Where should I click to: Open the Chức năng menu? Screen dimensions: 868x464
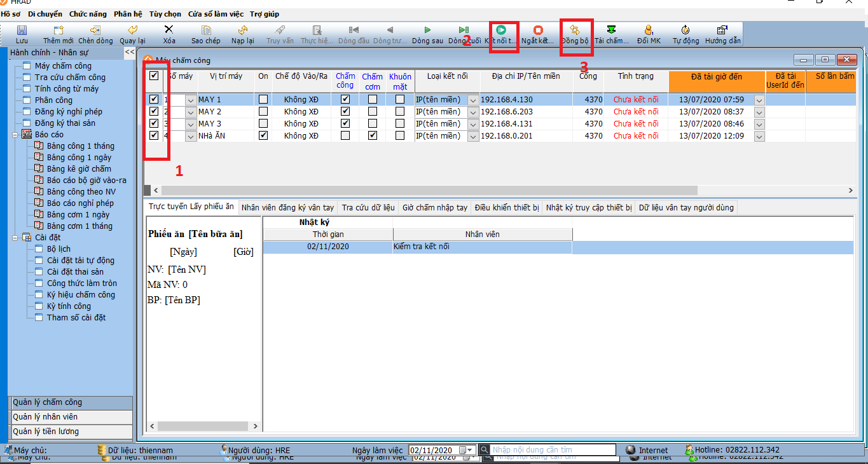point(88,14)
